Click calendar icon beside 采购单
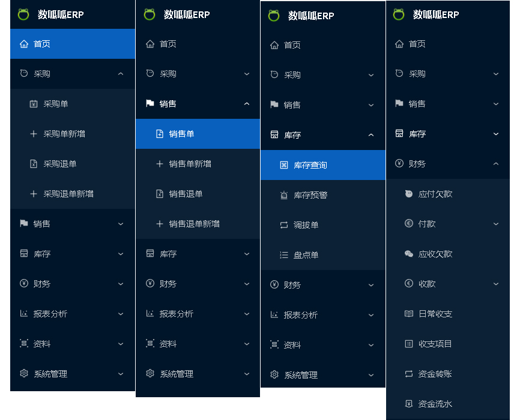 point(34,104)
